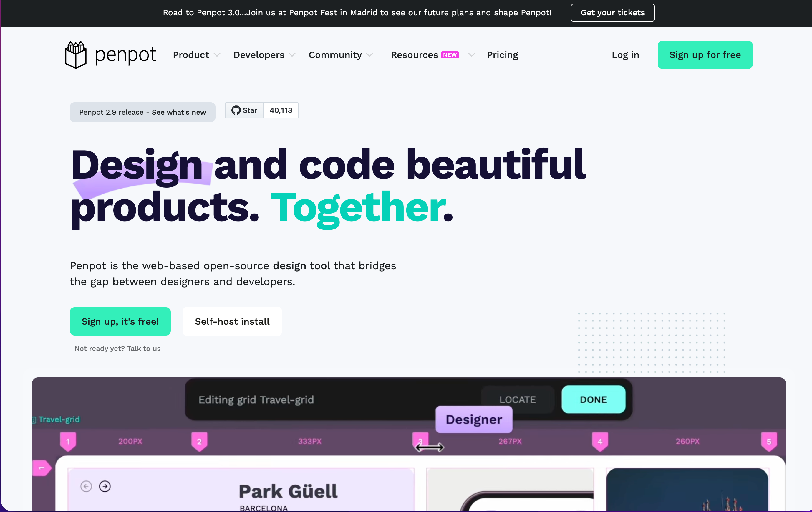Click the back arrow circle icon

pos(86,486)
